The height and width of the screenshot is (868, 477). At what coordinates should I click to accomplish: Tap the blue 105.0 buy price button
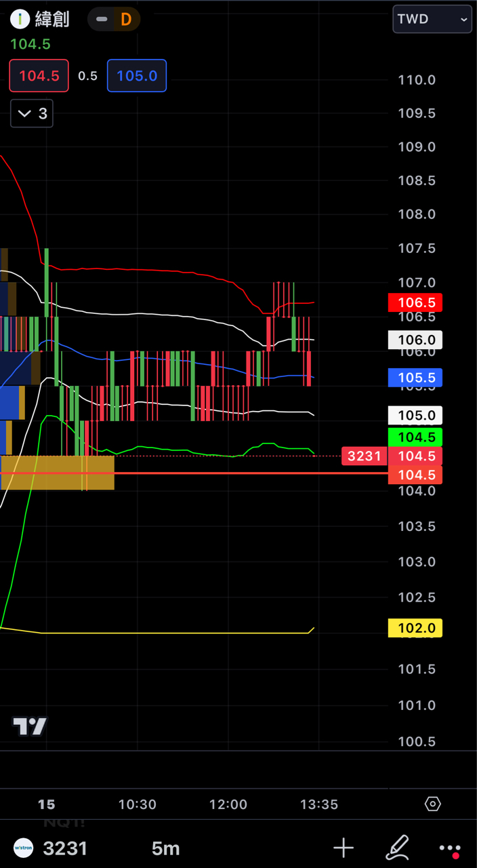137,75
